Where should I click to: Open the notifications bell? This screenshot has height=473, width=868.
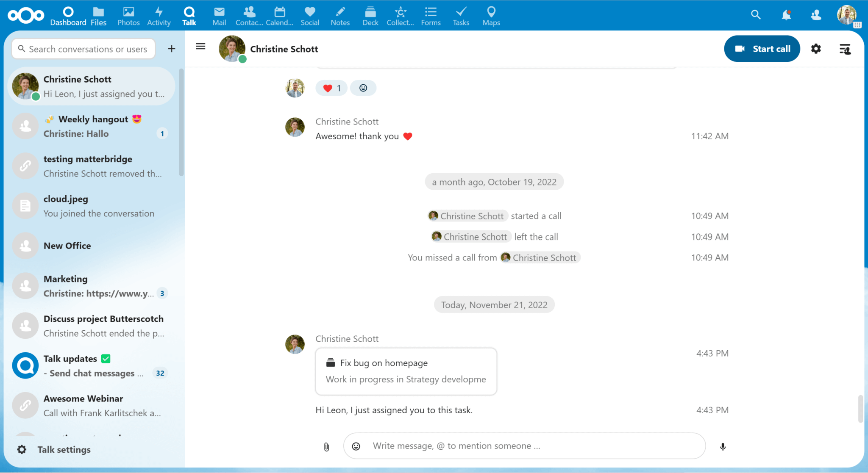(786, 14)
